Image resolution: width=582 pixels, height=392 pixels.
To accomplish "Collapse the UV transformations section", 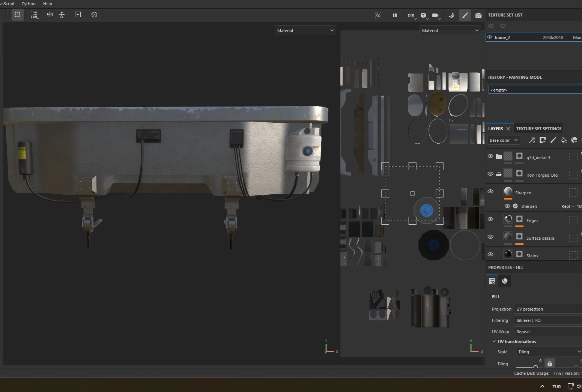I will [494, 342].
